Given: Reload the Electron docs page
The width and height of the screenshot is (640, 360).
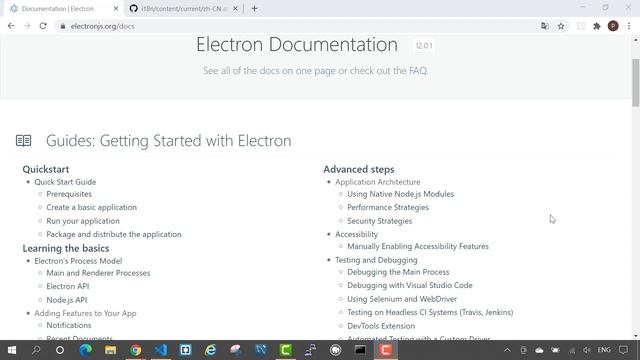Looking at the screenshot, I should (43, 26).
